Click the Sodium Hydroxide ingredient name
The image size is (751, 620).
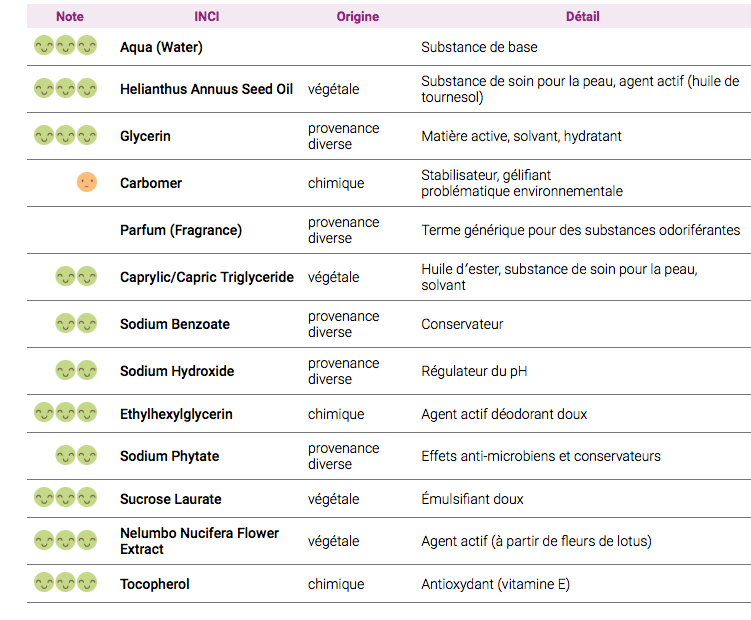click(177, 371)
